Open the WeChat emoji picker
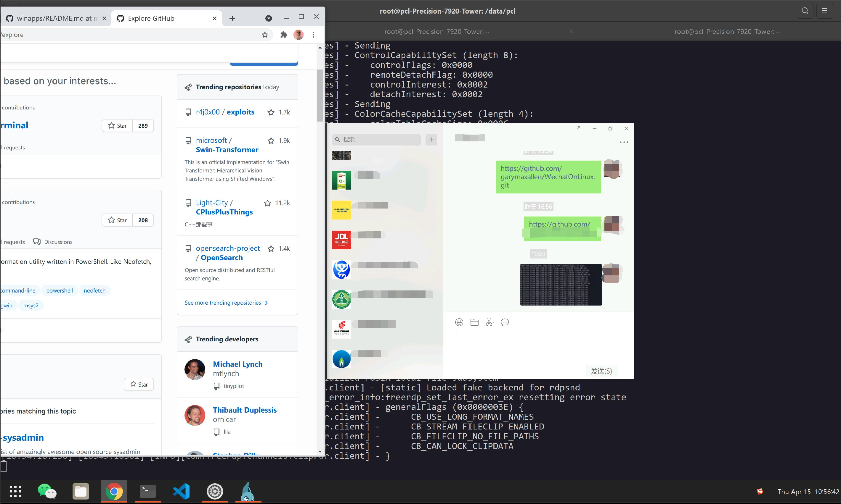 click(459, 322)
